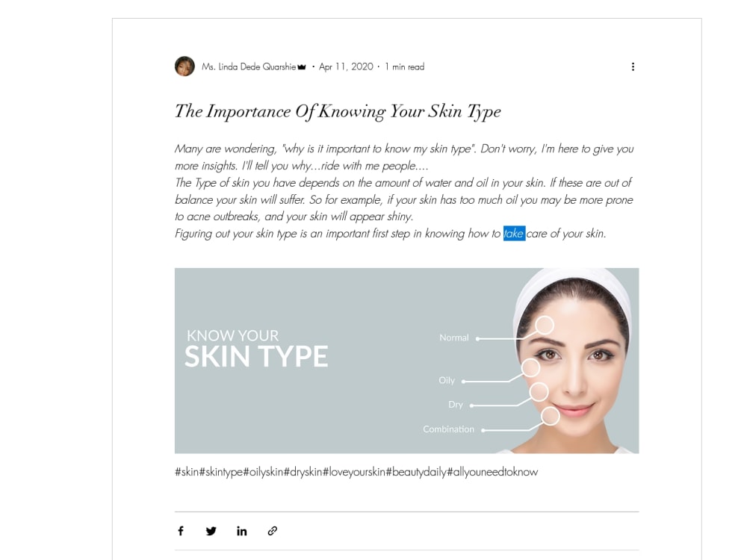Click the #beautydaily hashtag
Image resolution: width=747 pixels, height=560 pixels.
point(416,472)
